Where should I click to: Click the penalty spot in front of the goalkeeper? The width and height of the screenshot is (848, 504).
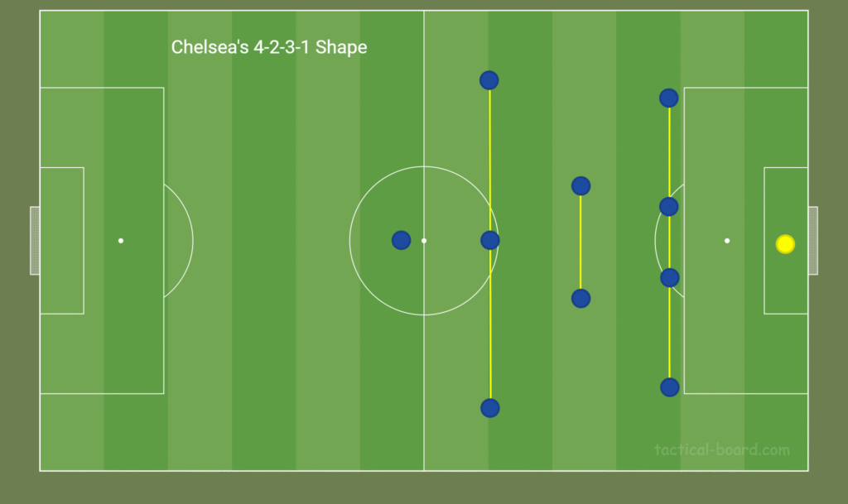[x=727, y=241]
